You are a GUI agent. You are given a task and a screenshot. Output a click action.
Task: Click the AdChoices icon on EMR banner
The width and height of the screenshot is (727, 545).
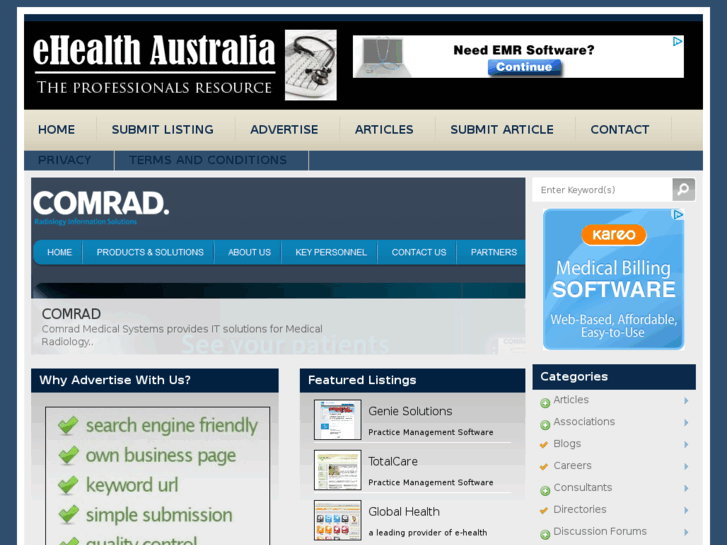click(677, 41)
